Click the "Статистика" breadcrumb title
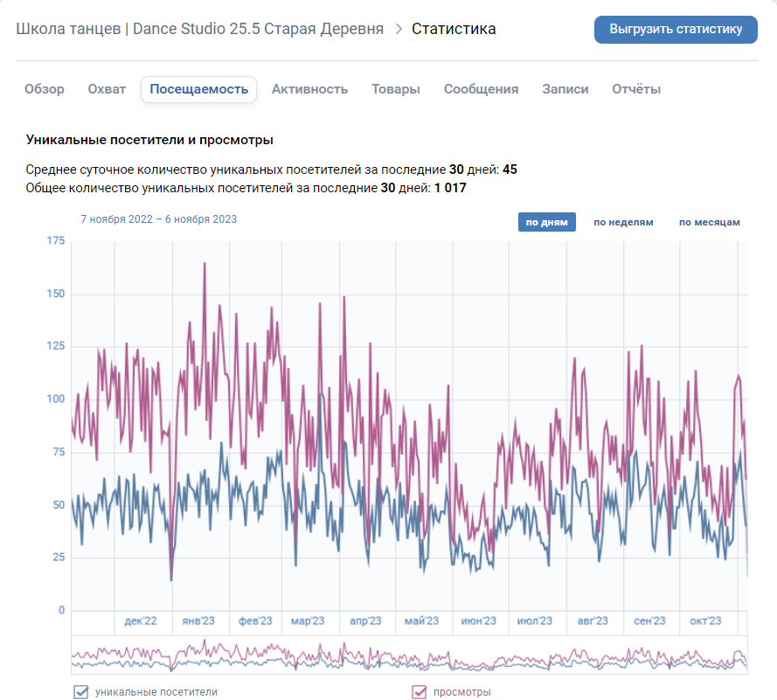Viewport: 777px width, 700px height. pyautogui.click(x=454, y=29)
